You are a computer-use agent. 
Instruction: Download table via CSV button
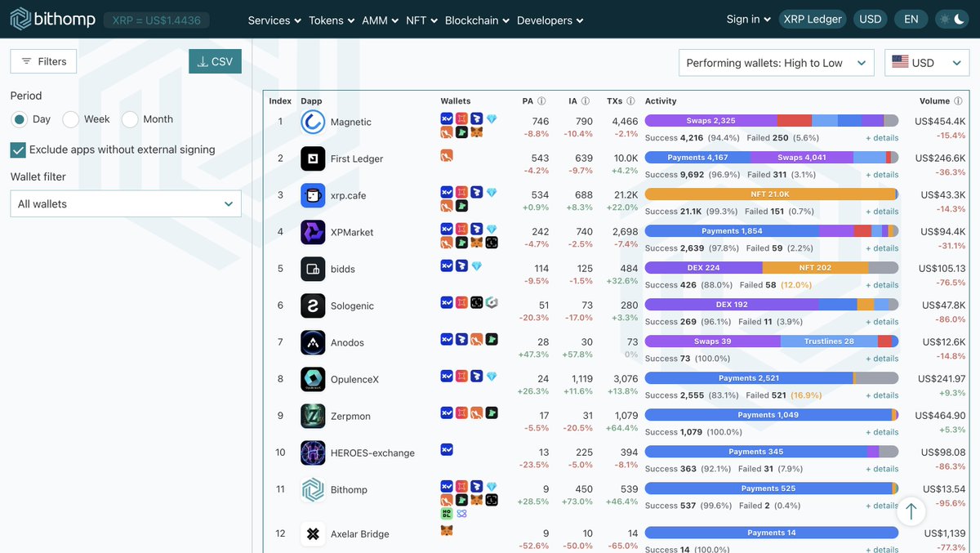[215, 61]
